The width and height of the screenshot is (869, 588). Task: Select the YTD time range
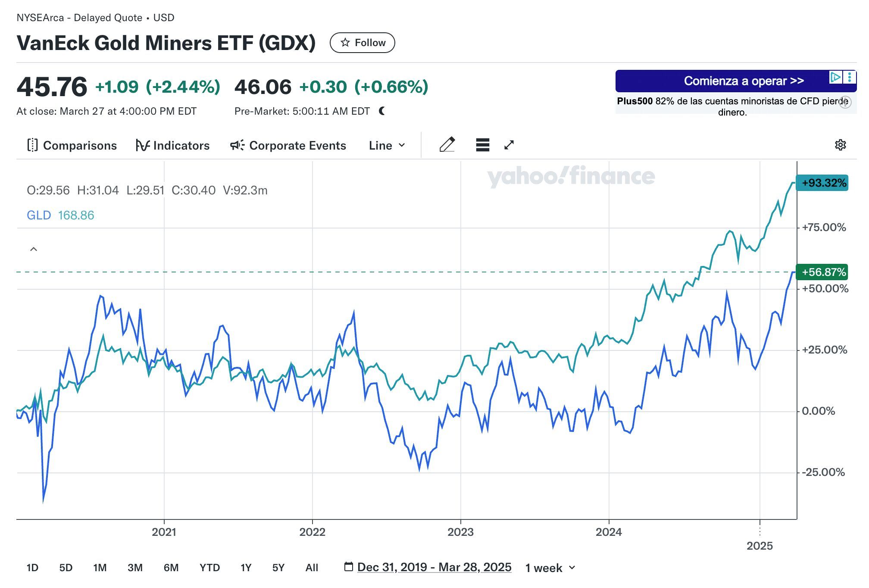click(209, 568)
